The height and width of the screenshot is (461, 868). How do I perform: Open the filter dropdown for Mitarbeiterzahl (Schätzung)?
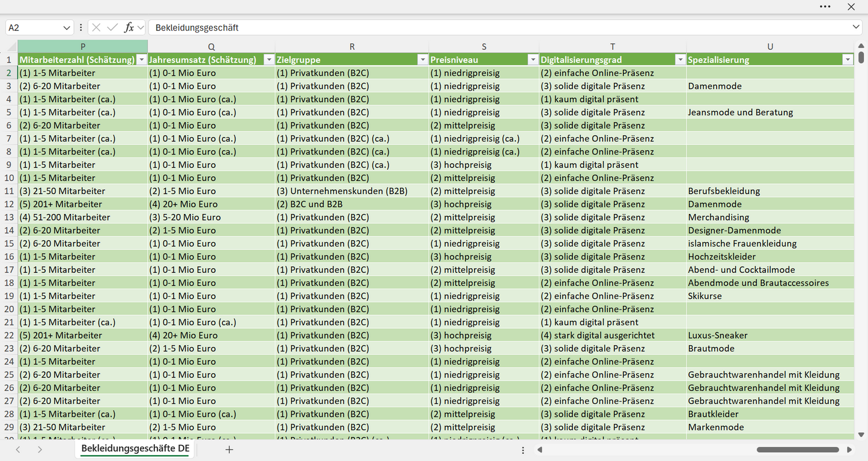tap(141, 60)
